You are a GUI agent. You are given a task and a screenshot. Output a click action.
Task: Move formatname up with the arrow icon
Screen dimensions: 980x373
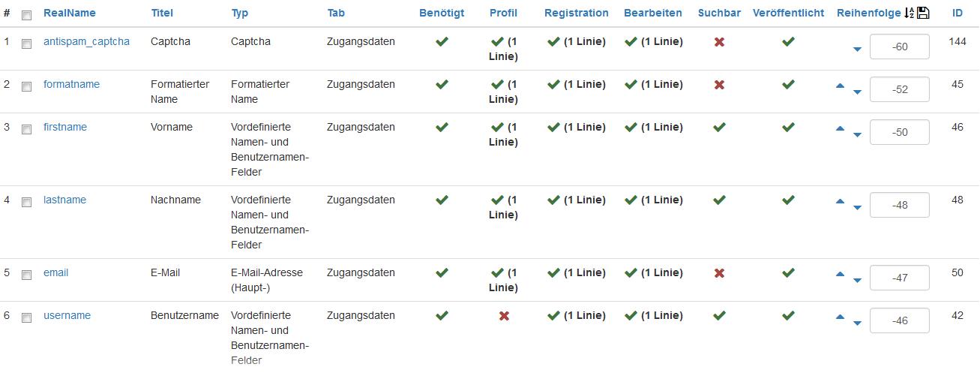click(x=840, y=86)
